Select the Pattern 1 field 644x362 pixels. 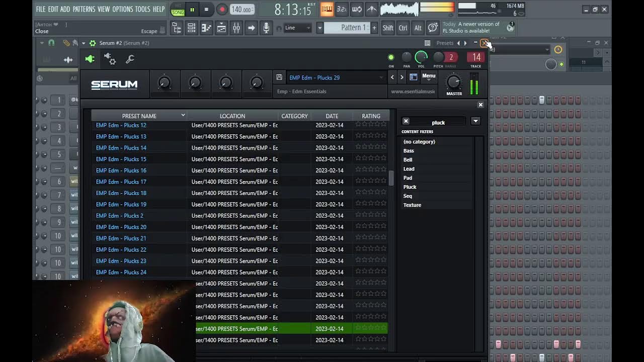(347, 28)
